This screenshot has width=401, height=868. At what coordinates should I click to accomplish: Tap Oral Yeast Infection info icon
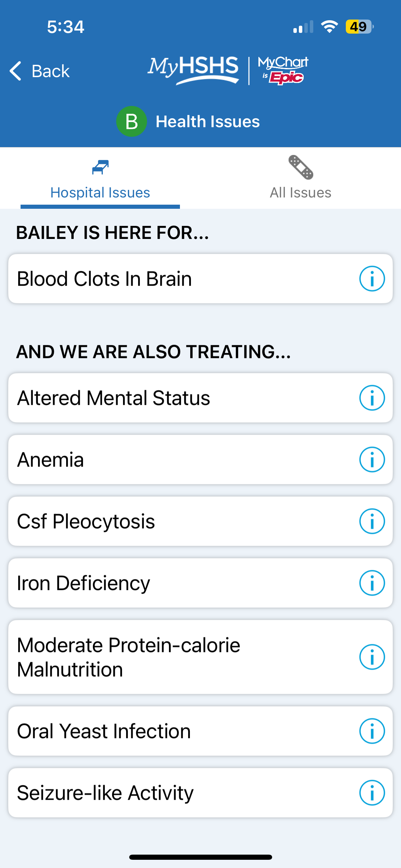point(372,731)
